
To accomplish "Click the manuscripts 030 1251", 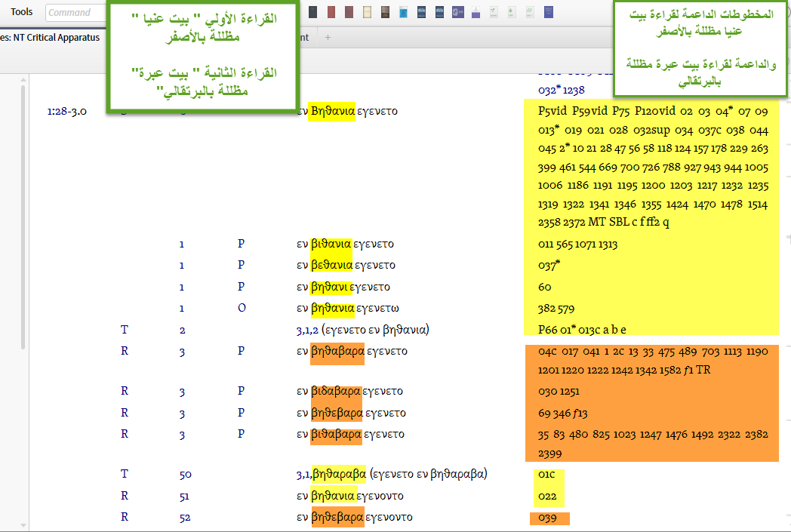I will tap(559, 392).
